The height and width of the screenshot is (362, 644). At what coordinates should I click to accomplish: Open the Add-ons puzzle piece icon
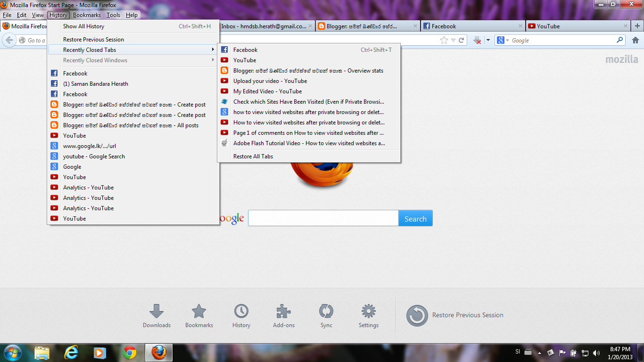[284, 312]
